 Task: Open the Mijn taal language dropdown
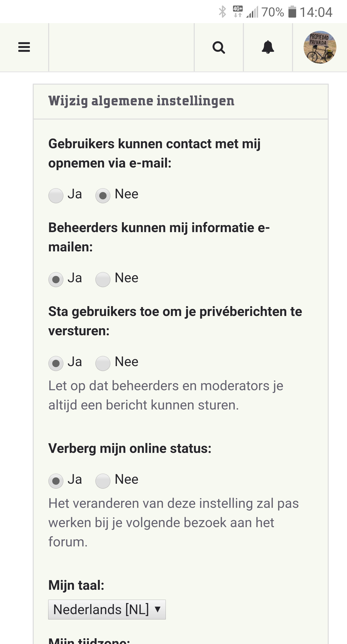tap(107, 609)
